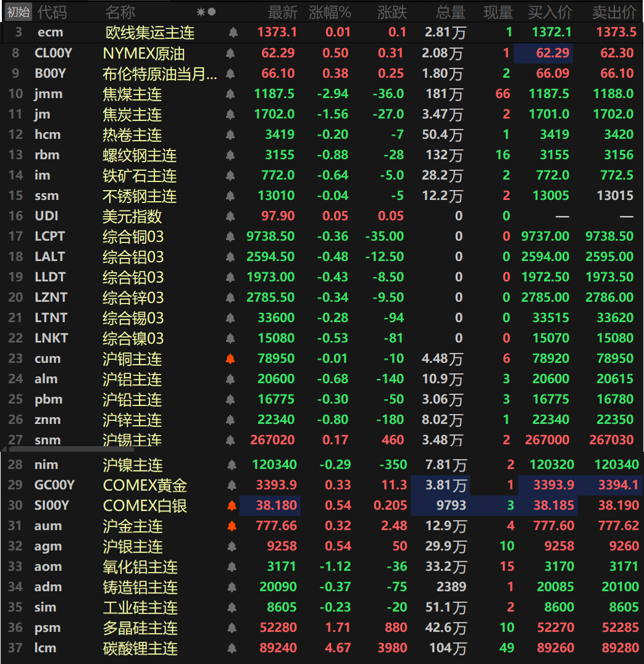Open the 布伦特原油当月 contract name

(159, 74)
